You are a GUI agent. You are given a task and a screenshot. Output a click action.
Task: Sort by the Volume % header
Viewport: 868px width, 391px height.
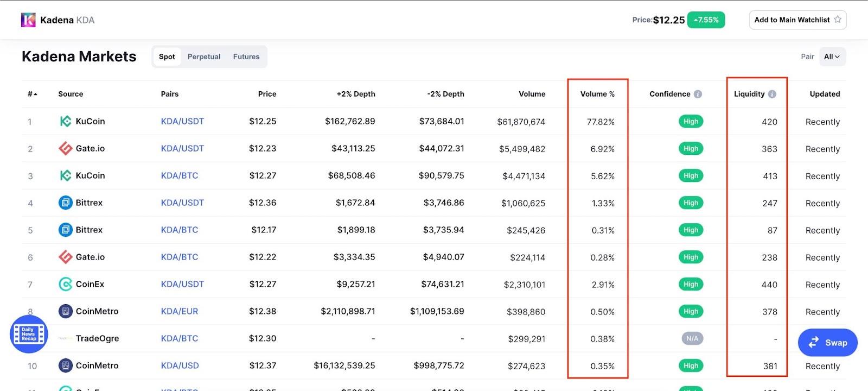pos(597,94)
